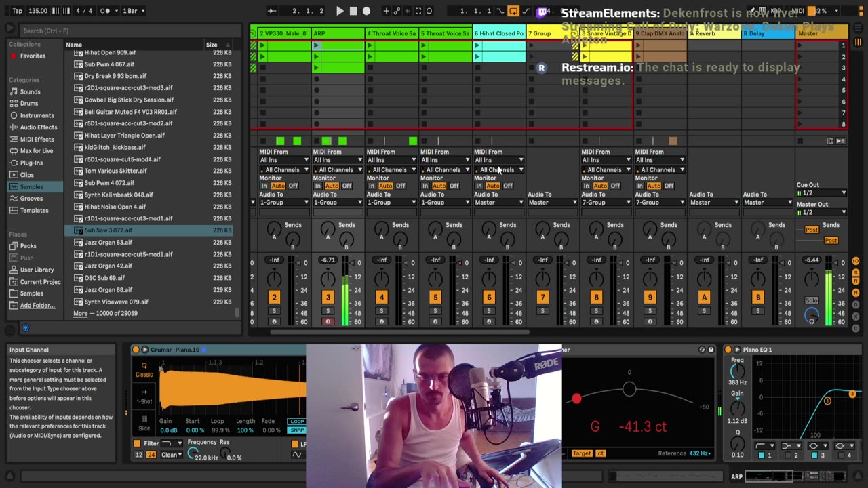Click the Session Record circle icon
The image size is (868, 488).
tap(429, 11)
